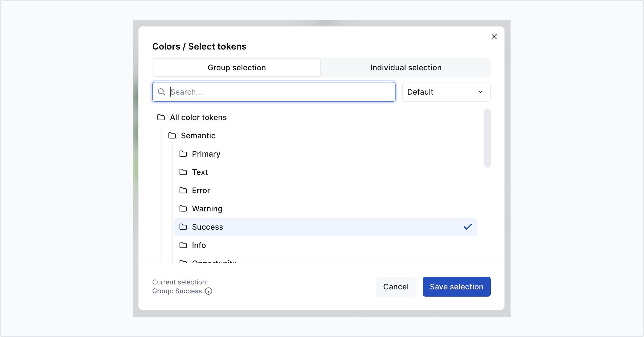Image resolution: width=644 pixels, height=337 pixels.
Task: Deselect Success via its blue checkmark
Action: [468, 227]
